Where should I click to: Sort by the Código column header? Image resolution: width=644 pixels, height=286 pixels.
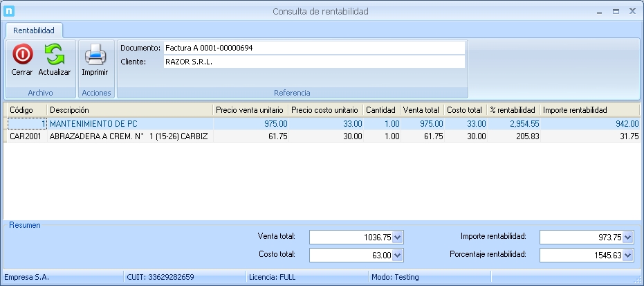(x=27, y=110)
